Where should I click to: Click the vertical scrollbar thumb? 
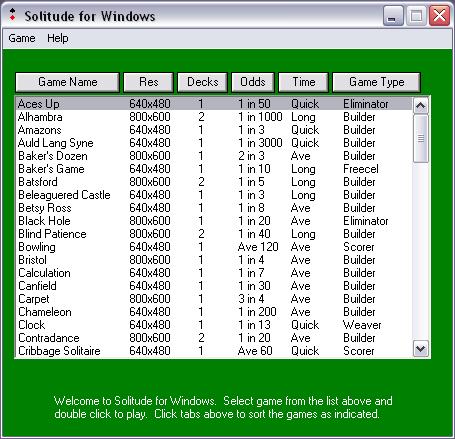click(421, 139)
